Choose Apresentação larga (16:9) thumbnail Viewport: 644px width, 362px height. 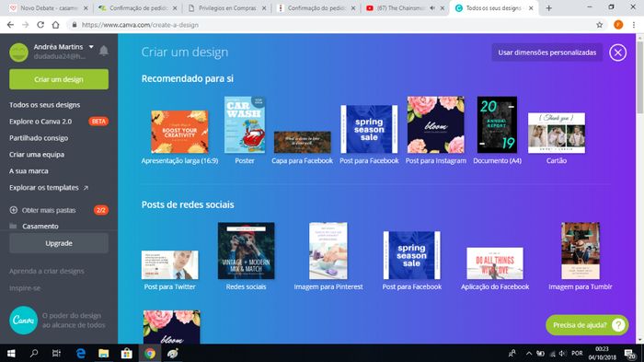coord(179,132)
